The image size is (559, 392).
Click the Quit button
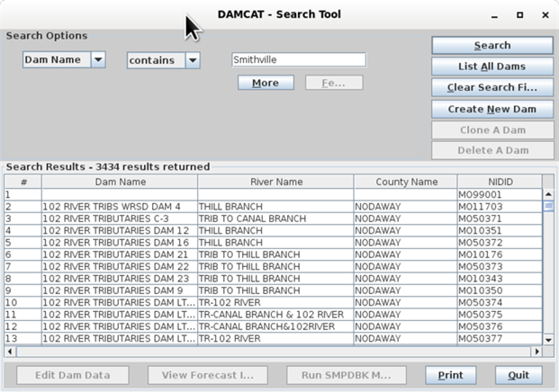click(x=518, y=375)
